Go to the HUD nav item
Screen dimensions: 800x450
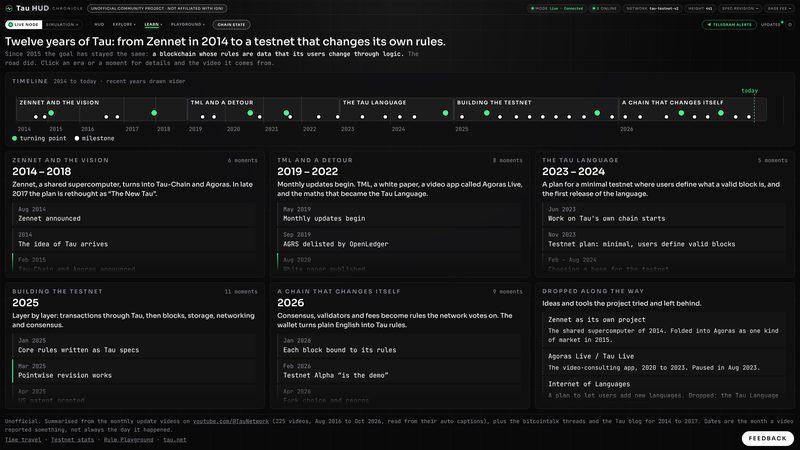[99, 24]
